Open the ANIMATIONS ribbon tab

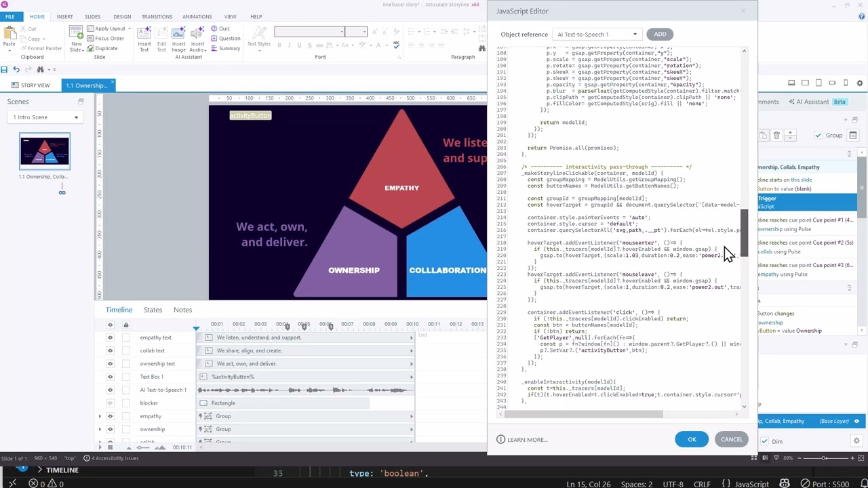coord(197,16)
